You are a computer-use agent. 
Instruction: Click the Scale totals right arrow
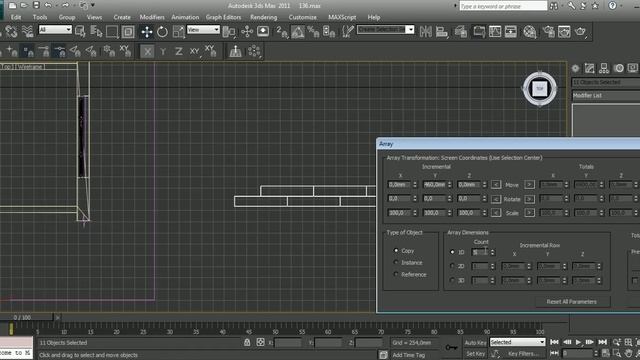point(529,213)
